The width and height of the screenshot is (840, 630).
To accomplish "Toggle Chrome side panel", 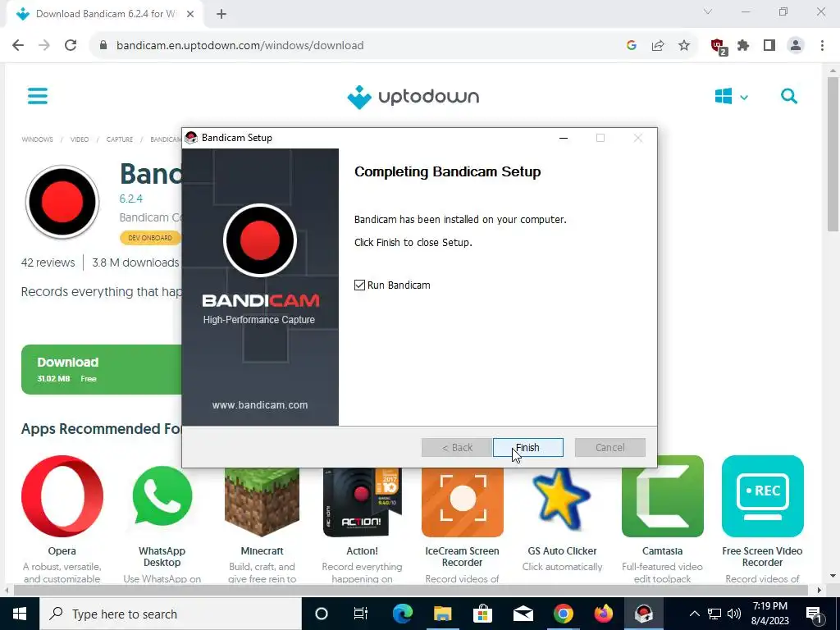I will (769, 46).
